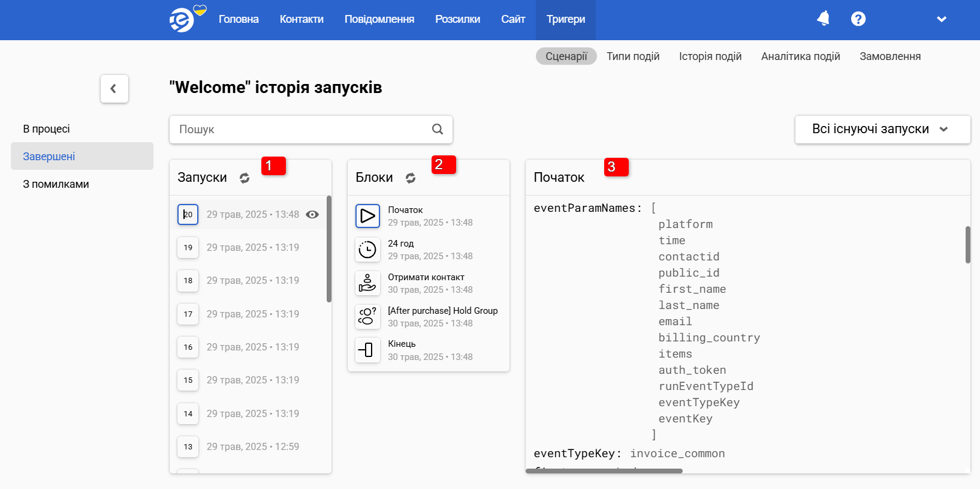Click the [After purchase] Hold Group name
980x489 pixels.
click(443, 311)
